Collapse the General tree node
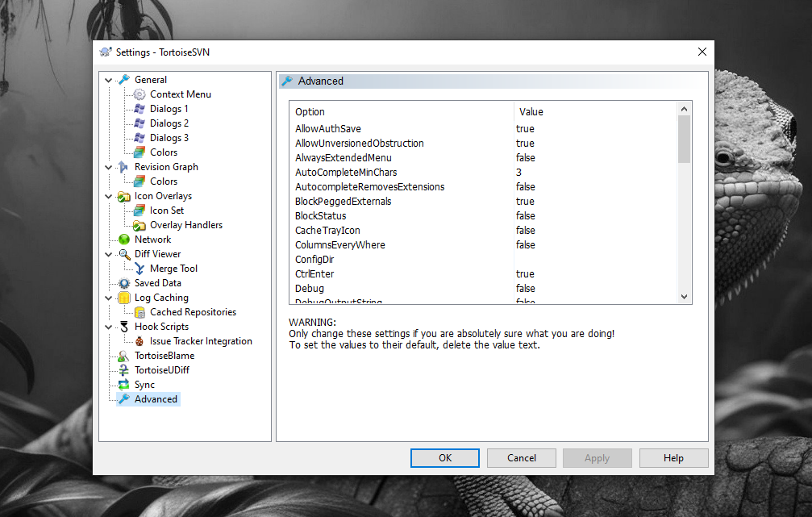Viewport: 812px width, 517px height. pos(109,80)
